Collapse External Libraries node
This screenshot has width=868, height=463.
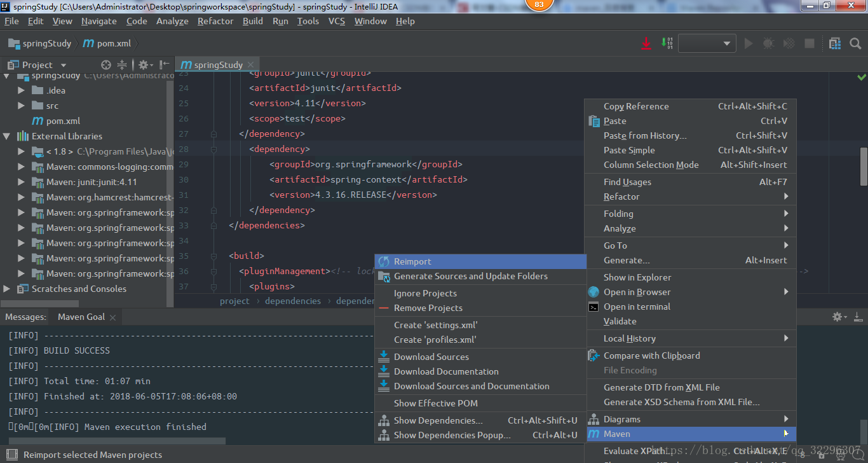(7, 136)
